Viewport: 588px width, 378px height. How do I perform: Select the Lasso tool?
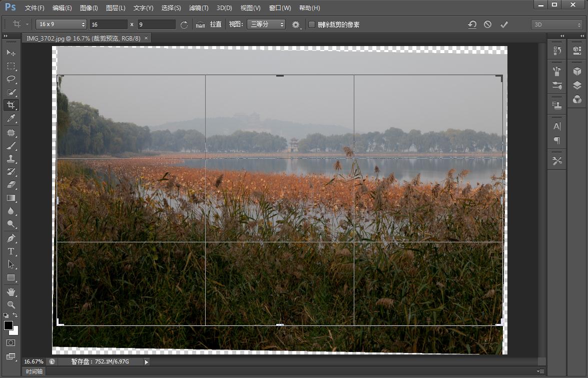click(11, 79)
